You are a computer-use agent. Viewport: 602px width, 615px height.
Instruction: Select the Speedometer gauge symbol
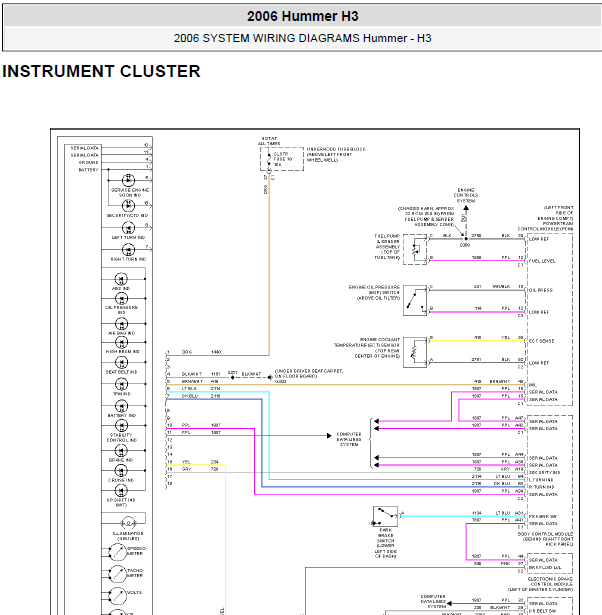(x=117, y=553)
